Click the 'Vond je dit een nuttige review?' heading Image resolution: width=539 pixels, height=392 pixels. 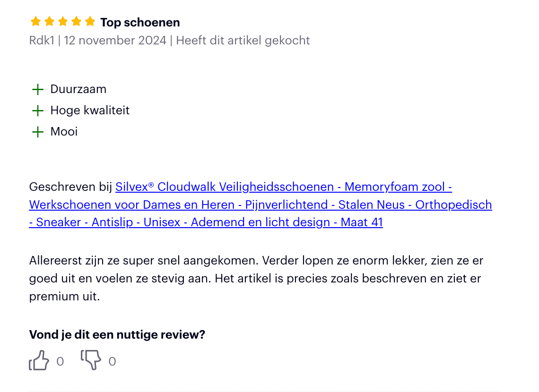(117, 335)
